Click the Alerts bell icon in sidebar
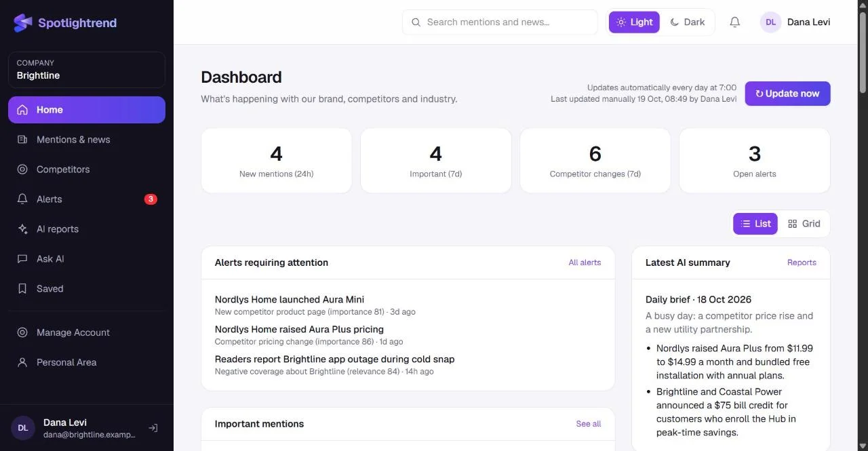Viewport: 868px width, 451px height. pyautogui.click(x=22, y=199)
